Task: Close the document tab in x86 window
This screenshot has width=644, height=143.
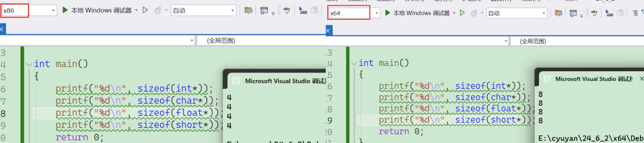Action: click(x=2, y=29)
